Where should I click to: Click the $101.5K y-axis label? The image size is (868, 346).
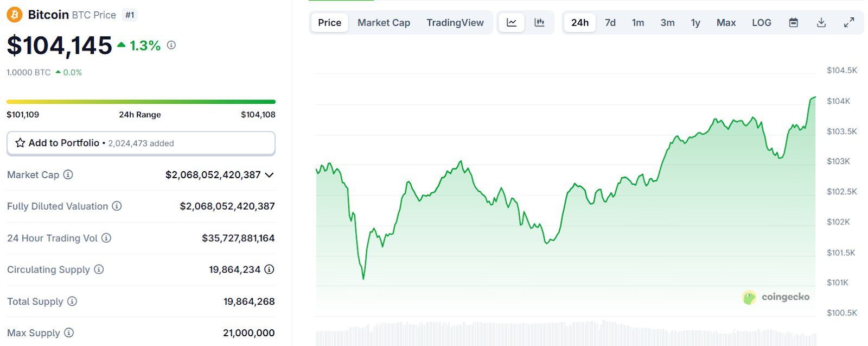click(841, 253)
